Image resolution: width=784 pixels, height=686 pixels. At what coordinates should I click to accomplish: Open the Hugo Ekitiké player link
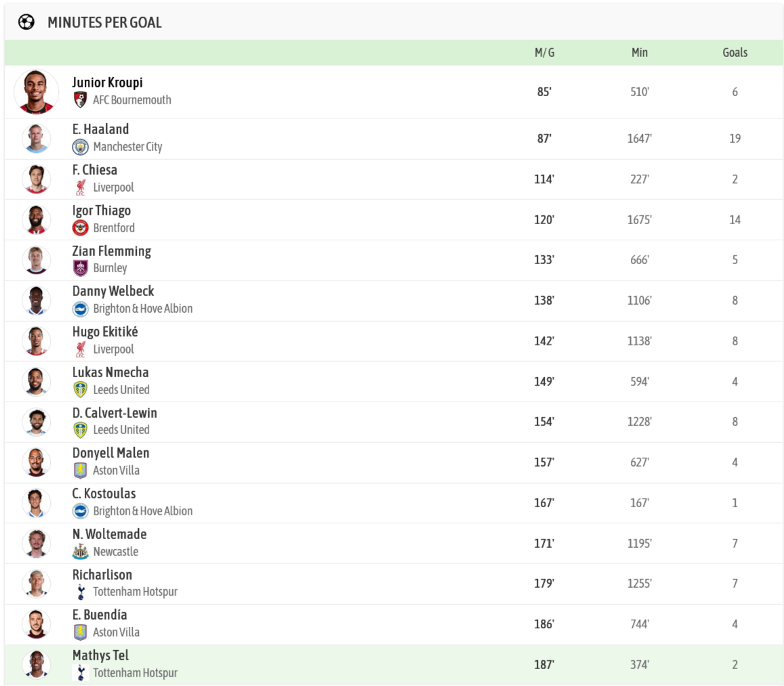coord(105,332)
